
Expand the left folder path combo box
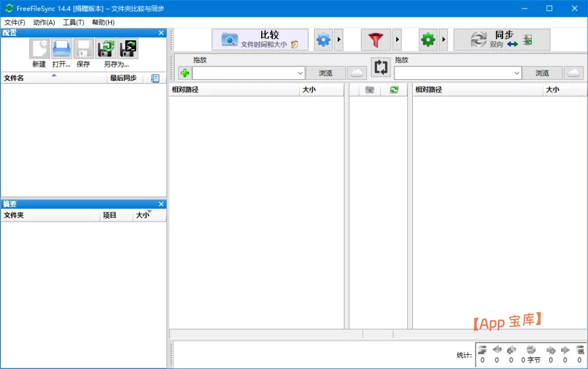(x=300, y=73)
